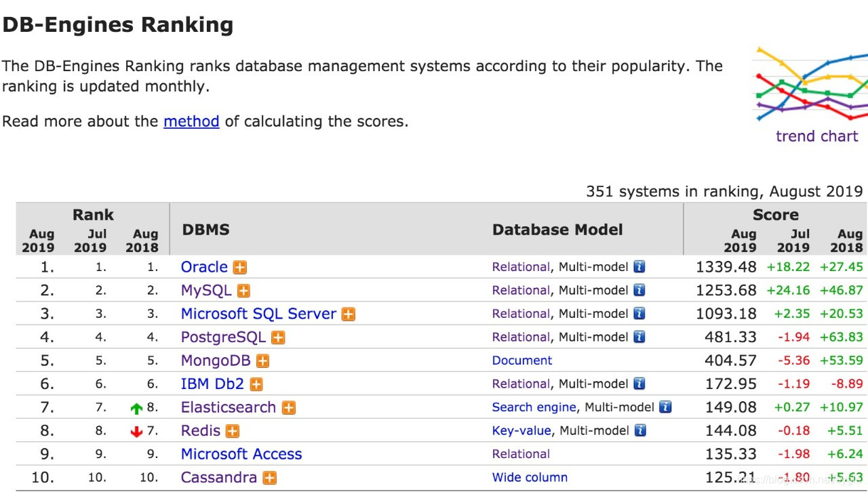Viewport: 868px width, 492px height.
Task: Open the MongoDB link
Action: pyautogui.click(x=216, y=361)
